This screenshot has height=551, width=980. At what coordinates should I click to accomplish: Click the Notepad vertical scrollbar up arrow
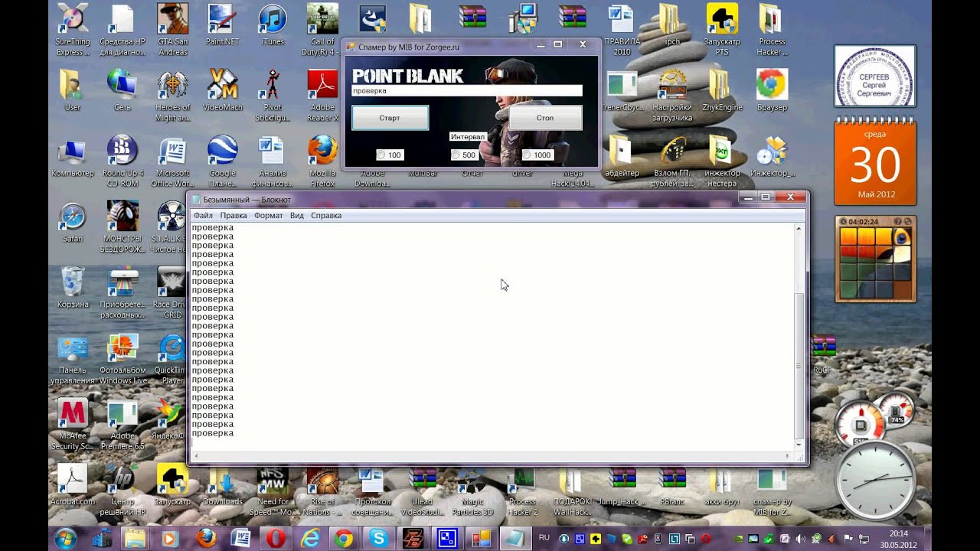(x=799, y=228)
